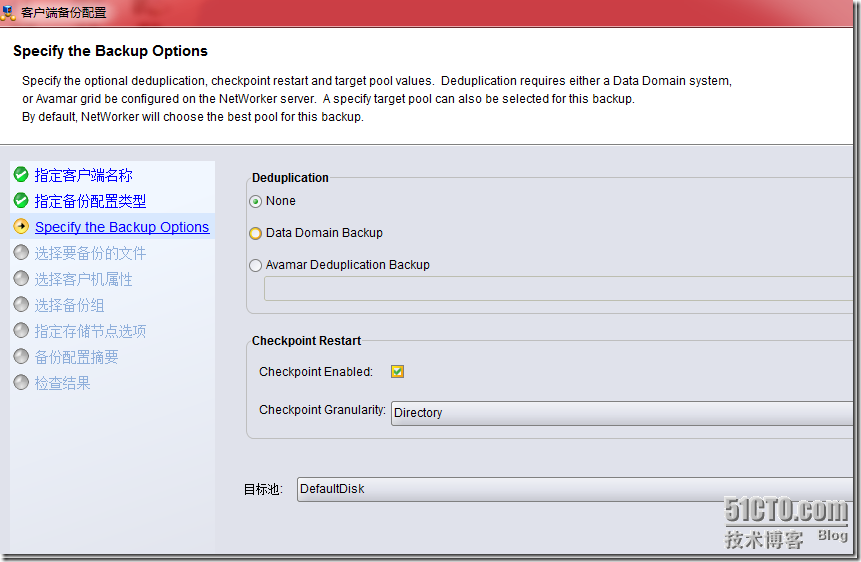
Task: Click gray step icon beside 指定存储节点选项
Action: [x=21, y=331]
